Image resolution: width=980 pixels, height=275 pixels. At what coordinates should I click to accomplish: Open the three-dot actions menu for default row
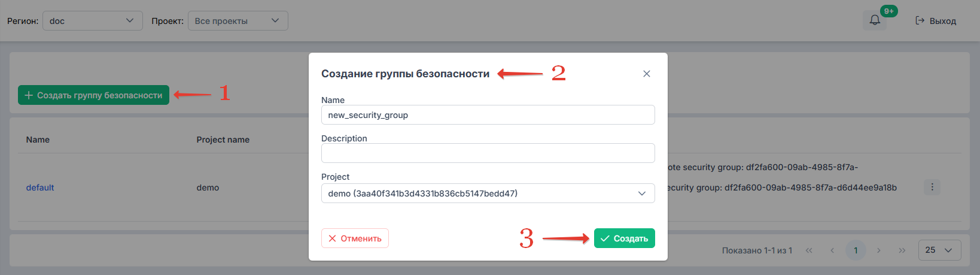(x=932, y=187)
